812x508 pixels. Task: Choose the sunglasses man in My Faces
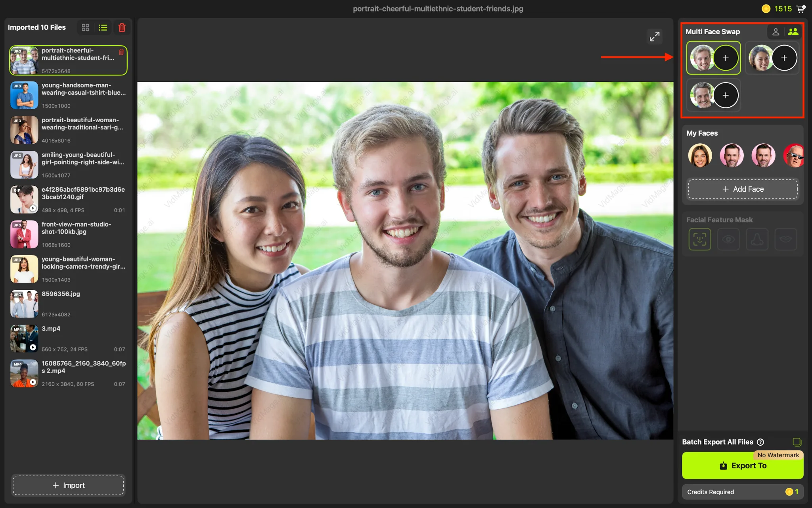(x=794, y=155)
